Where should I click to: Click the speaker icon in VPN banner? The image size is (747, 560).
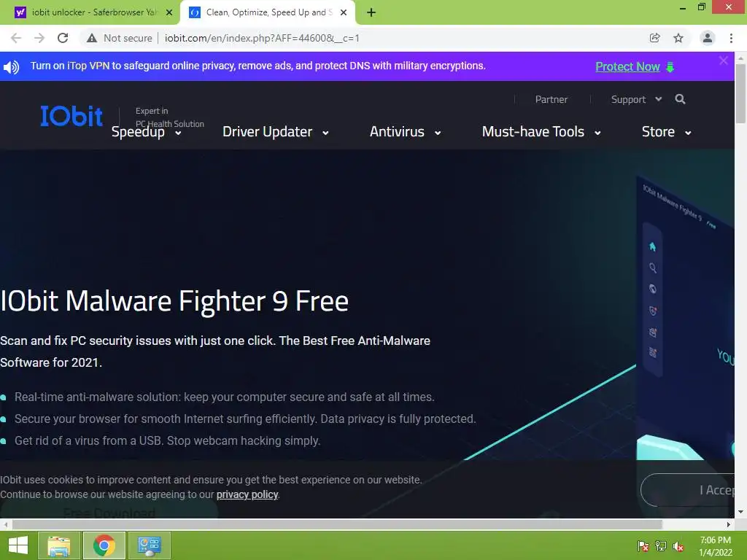(x=12, y=66)
